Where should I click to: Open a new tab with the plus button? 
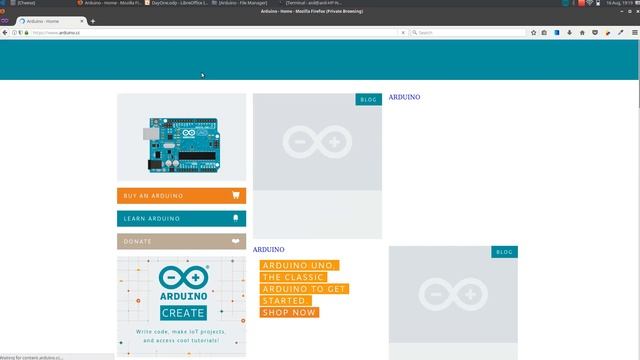(93, 21)
